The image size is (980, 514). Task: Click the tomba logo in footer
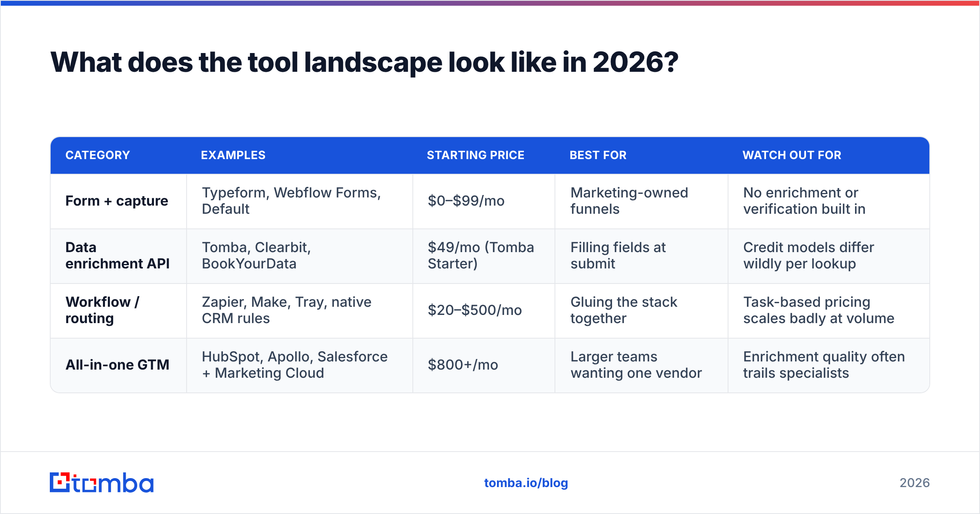[102, 483]
